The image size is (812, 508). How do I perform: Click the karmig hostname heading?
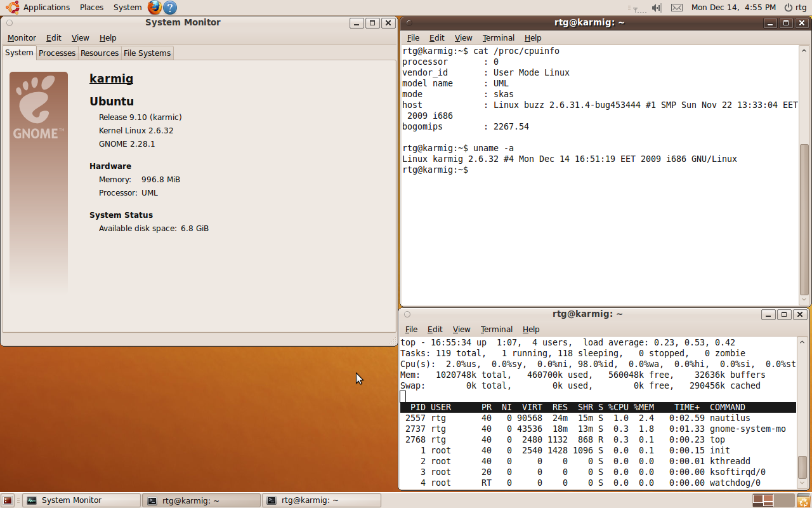[x=112, y=79]
